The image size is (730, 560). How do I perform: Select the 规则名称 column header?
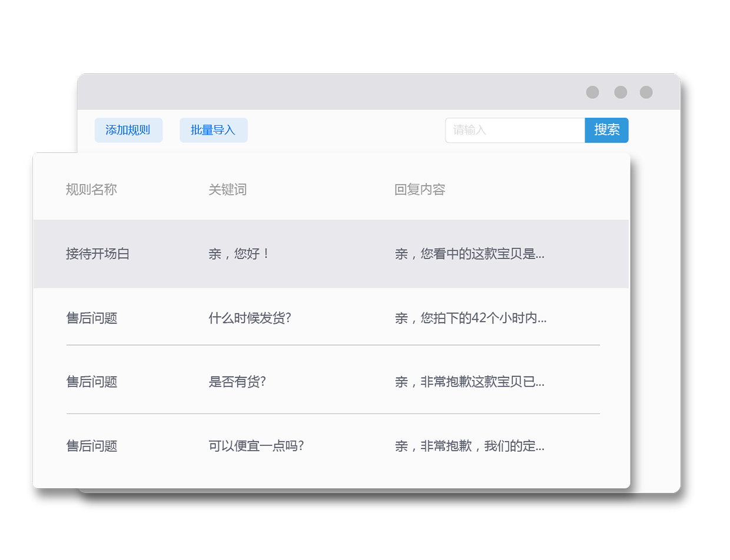pos(91,189)
